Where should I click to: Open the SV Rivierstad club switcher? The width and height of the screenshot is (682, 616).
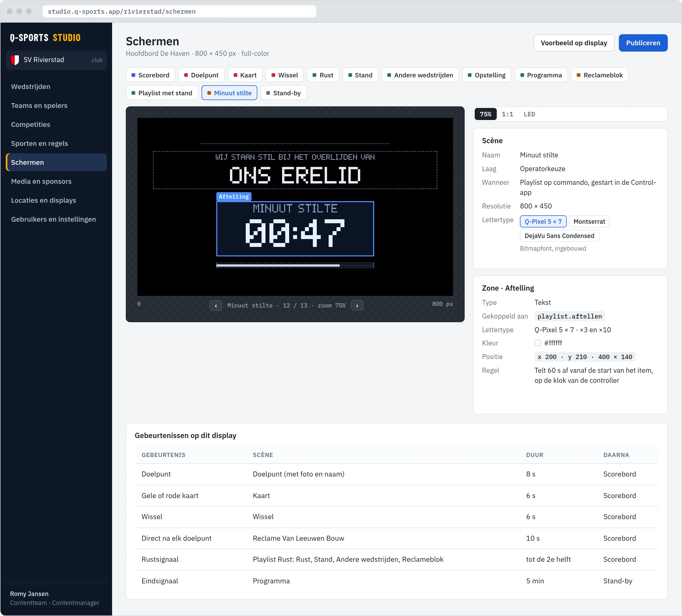tap(57, 60)
